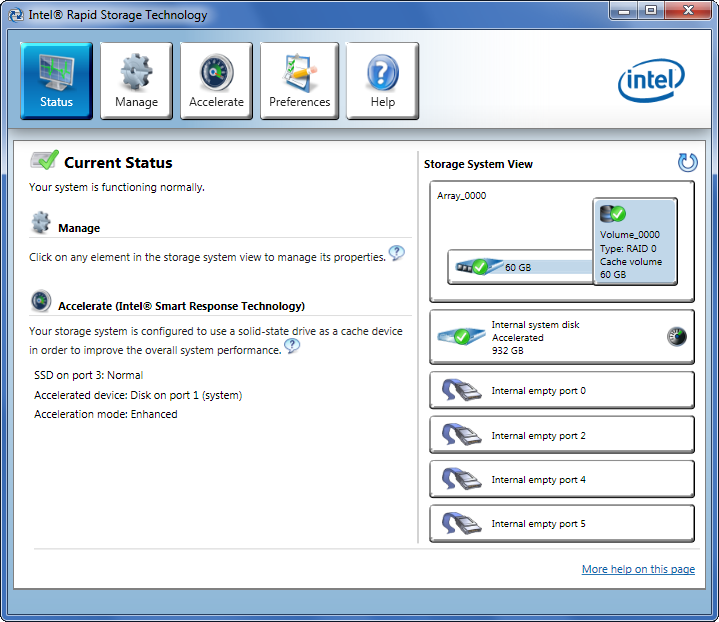The height and width of the screenshot is (622, 719).
Task: Select the Status tab
Action: [x=56, y=81]
